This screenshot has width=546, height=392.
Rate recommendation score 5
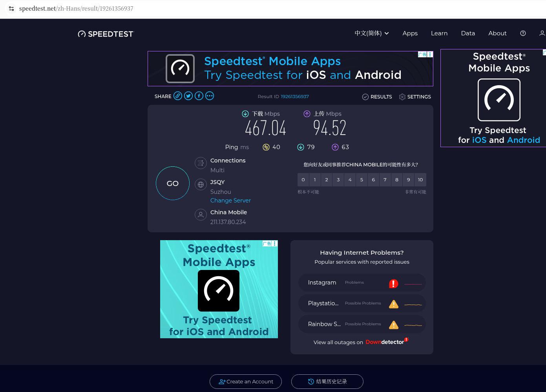362,180
